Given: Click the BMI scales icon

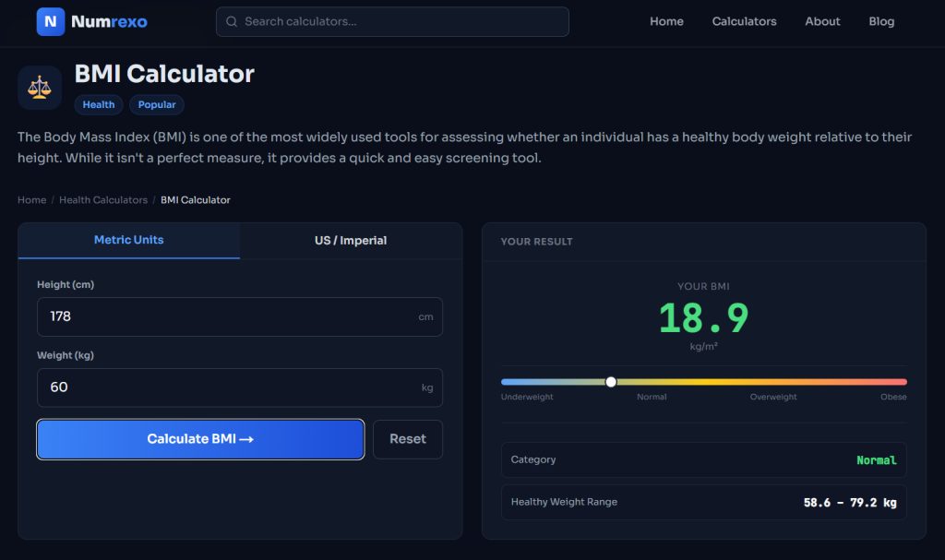Looking at the screenshot, I should pos(40,88).
